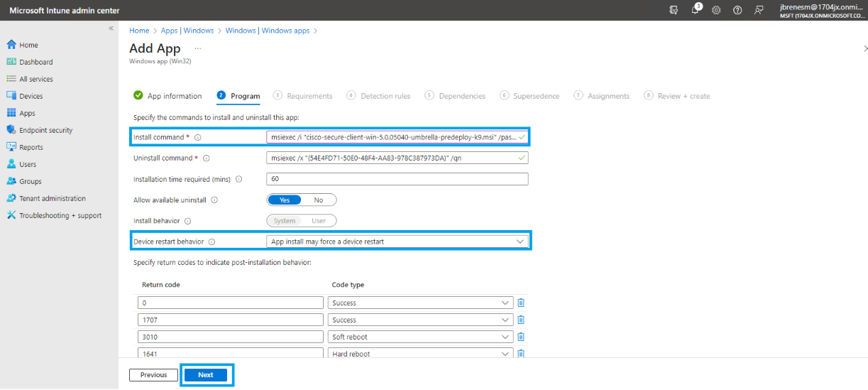Show info for Device restart behavior
This screenshot has height=390, width=868.
(212, 242)
